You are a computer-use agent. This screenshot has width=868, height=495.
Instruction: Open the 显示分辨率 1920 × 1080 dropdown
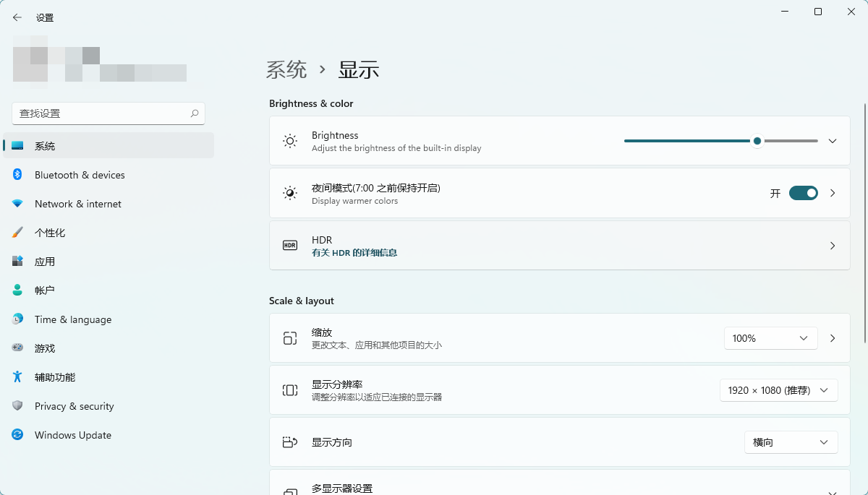click(778, 390)
